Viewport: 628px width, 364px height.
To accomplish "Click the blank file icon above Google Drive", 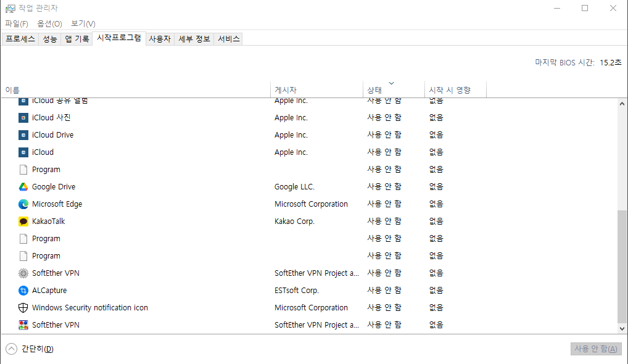I will (x=23, y=170).
